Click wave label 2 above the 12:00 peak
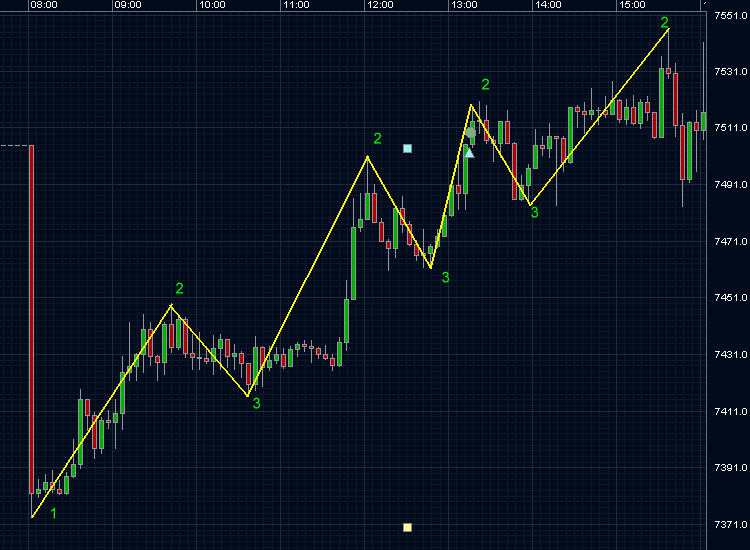The width and height of the screenshot is (750, 550). [x=377, y=139]
